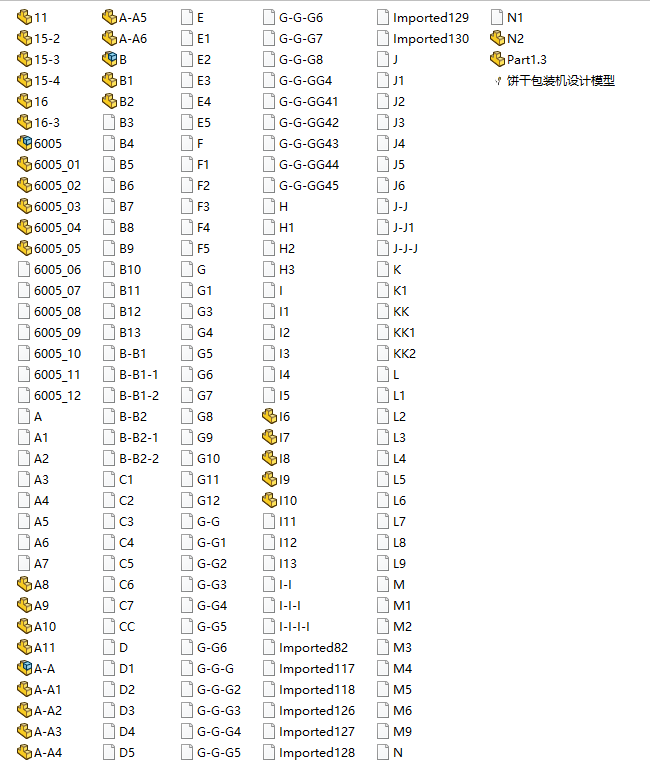Click the part icon next to I8
Viewport: 650px width, 763px height.
(x=269, y=458)
